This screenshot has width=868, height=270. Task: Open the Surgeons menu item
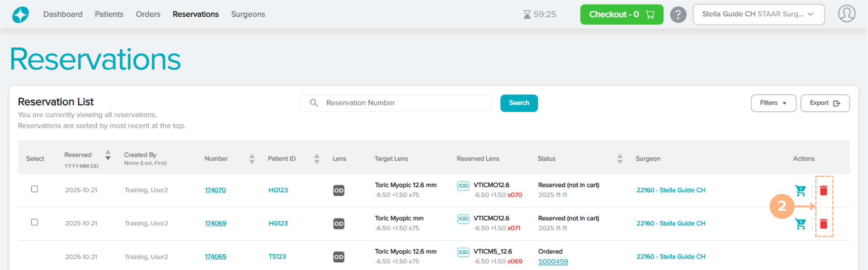[x=248, y=14]
